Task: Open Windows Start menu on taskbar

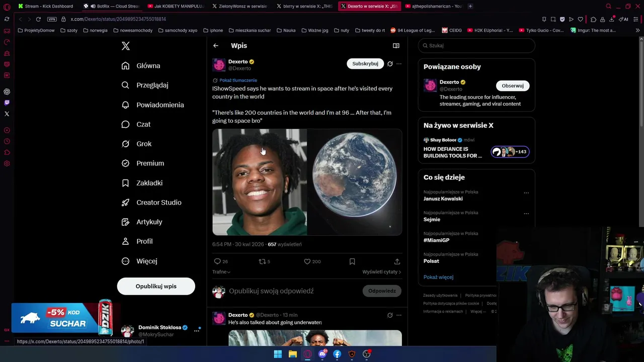Action: pyautogui.click(x=278, y=354)
